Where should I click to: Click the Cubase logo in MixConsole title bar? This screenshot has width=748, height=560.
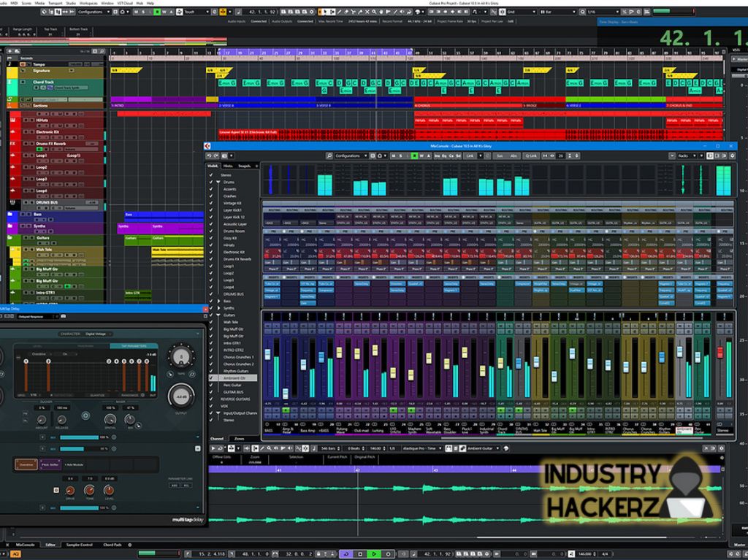207,146
